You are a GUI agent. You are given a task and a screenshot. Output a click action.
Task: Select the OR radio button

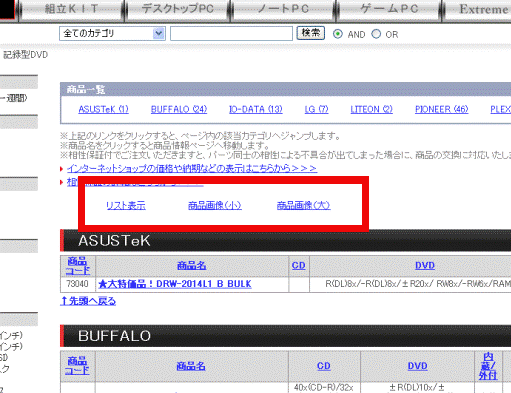click(x=376, y=34)
